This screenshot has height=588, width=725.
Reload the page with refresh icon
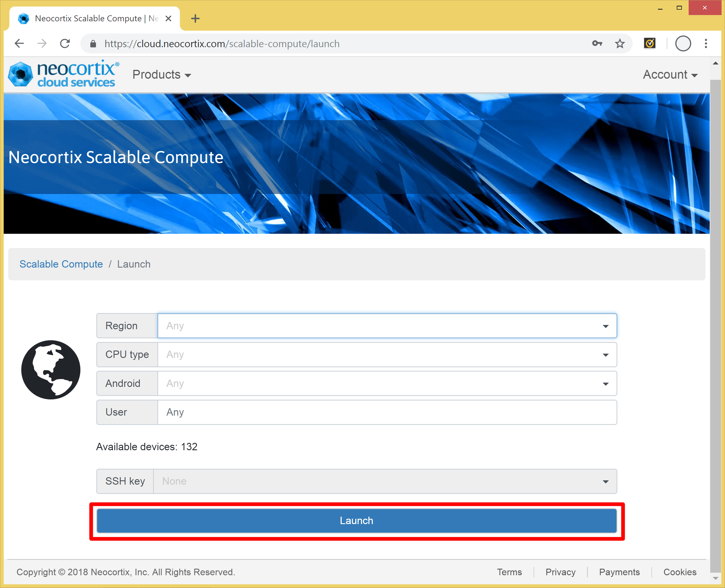click(x=65, y=44)
